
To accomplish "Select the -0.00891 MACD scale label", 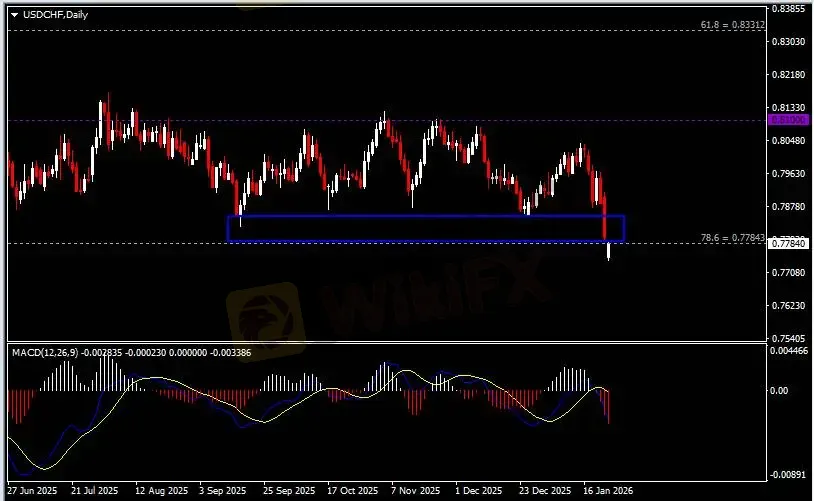I will tap(790, 475).
